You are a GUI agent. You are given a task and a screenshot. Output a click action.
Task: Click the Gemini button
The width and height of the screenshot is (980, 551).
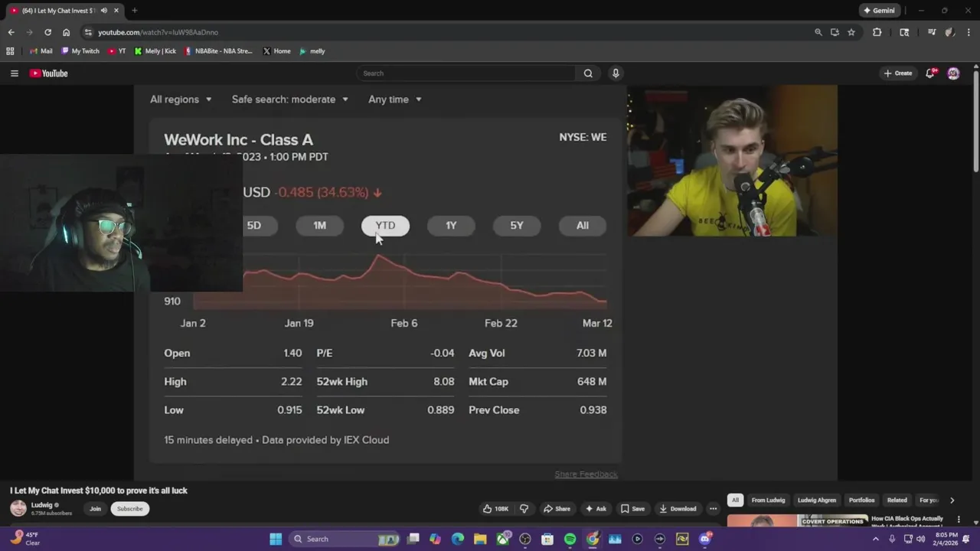pos(879,11)
